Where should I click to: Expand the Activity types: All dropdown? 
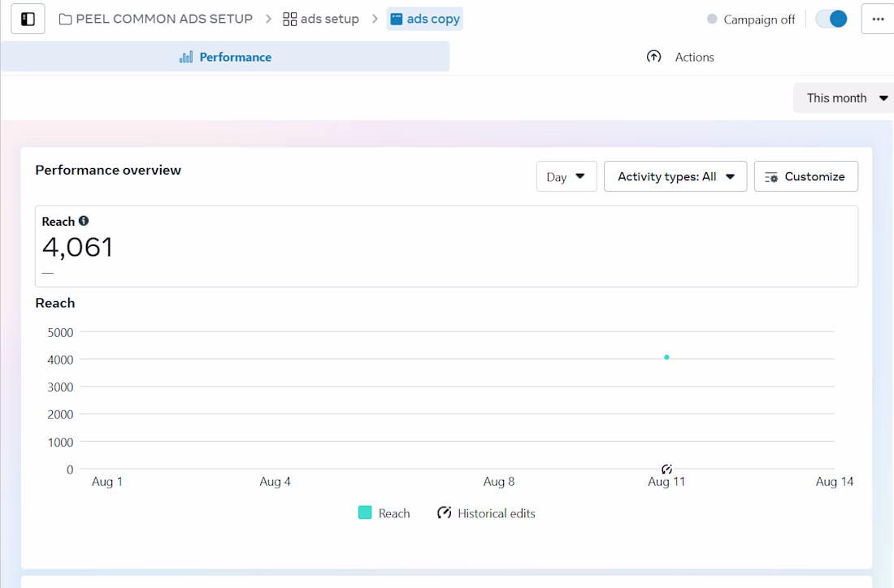pos(675,176)
